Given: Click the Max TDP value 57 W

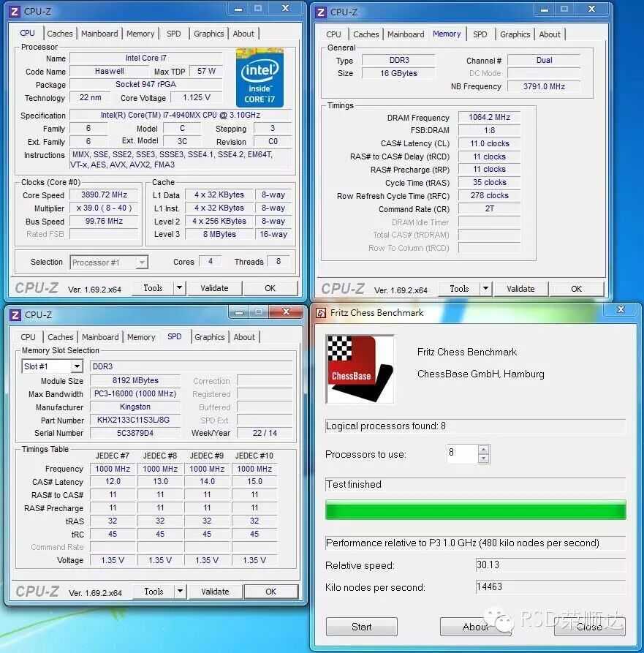Looking at the screenshot, I should [206, 71].
